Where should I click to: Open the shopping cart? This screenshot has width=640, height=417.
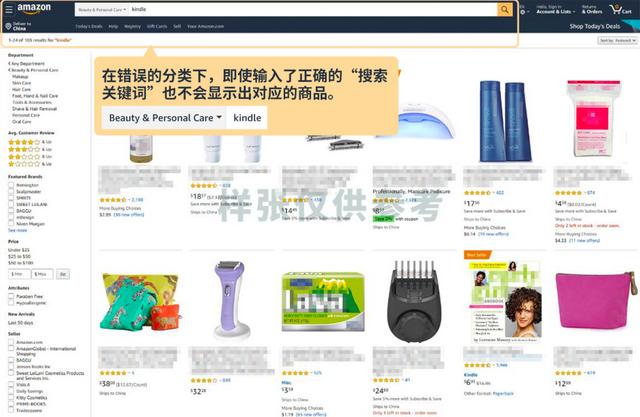click(x=620, y=10)
